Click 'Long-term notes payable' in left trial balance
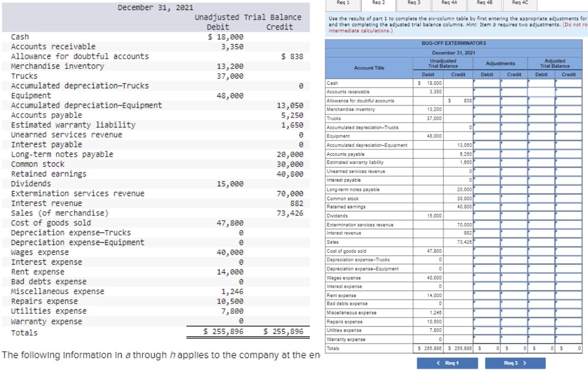The height and width of the screenshot is (370, 588). pyautogui.click(x=62, y=154)
